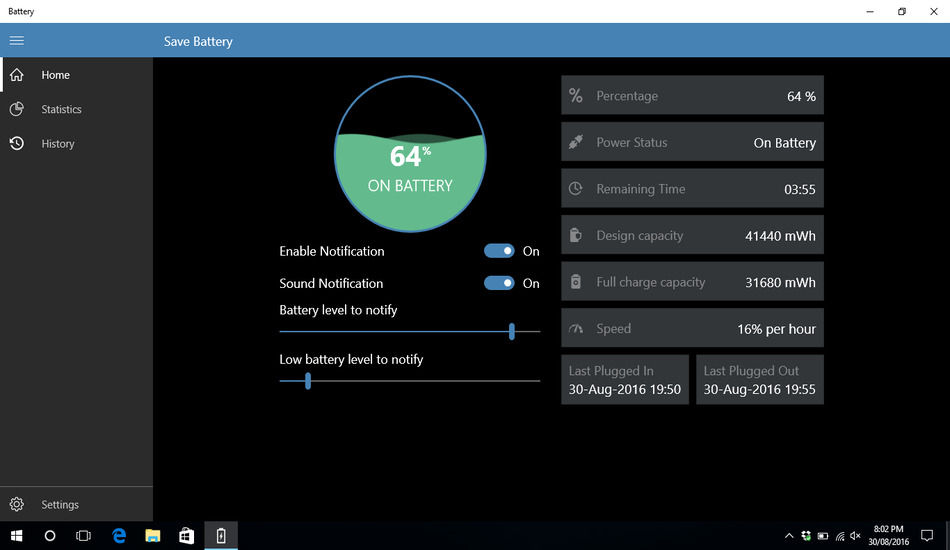Image resolution: width=950 pixels, height=550 pixels.
Task: Toggle the Enable Notification switch
Action: [x=499, y=251]
